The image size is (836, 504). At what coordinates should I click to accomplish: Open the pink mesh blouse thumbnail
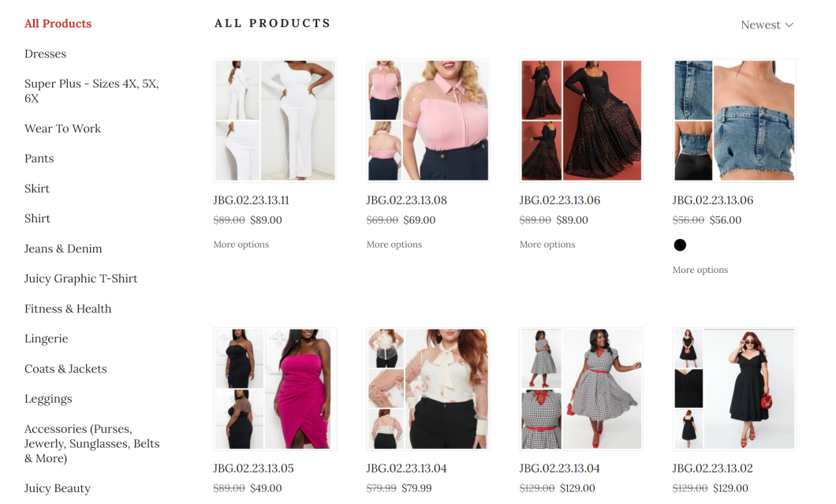tap(428, 121)
